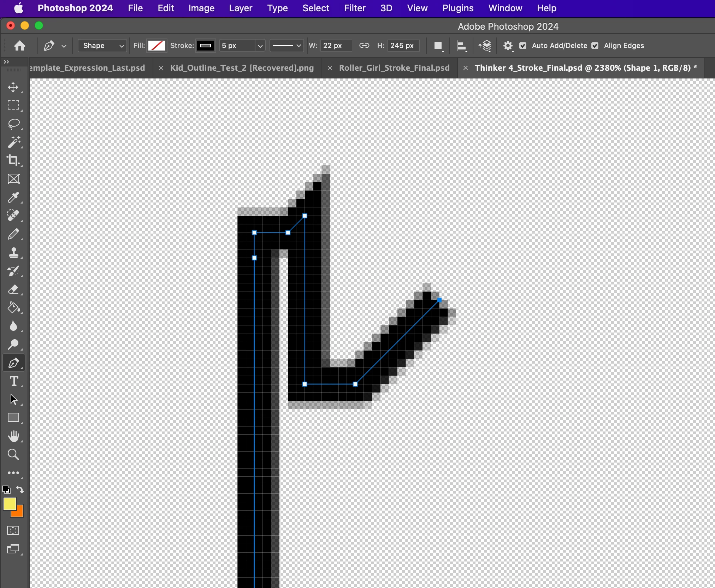Click the yellow foreground color swatch

(9, 504)
